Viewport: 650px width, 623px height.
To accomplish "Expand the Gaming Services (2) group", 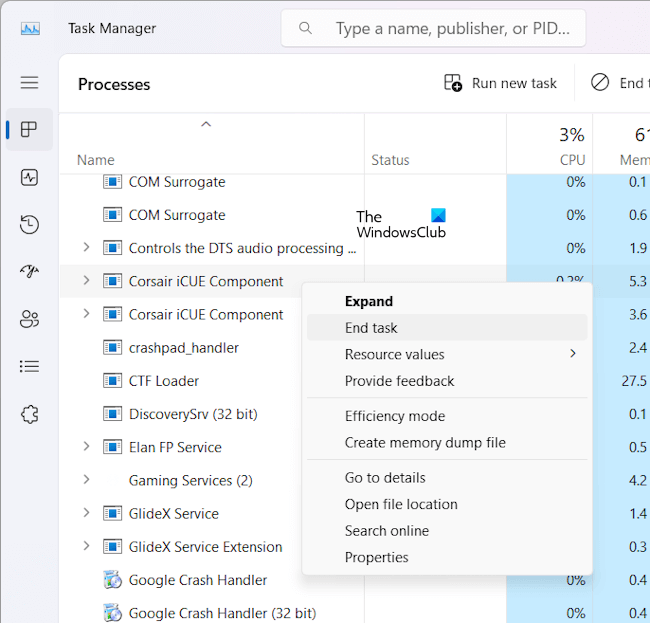I will [x=86, y=480].
